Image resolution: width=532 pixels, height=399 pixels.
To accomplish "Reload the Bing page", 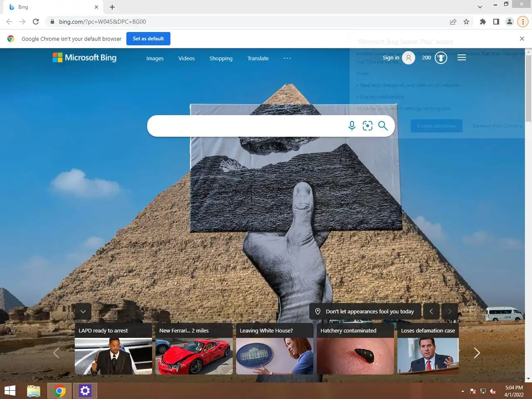I will tap(36, 22).
